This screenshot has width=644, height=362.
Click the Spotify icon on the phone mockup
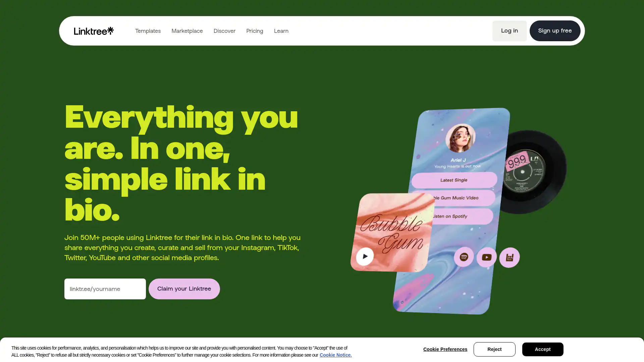(464, 257)
